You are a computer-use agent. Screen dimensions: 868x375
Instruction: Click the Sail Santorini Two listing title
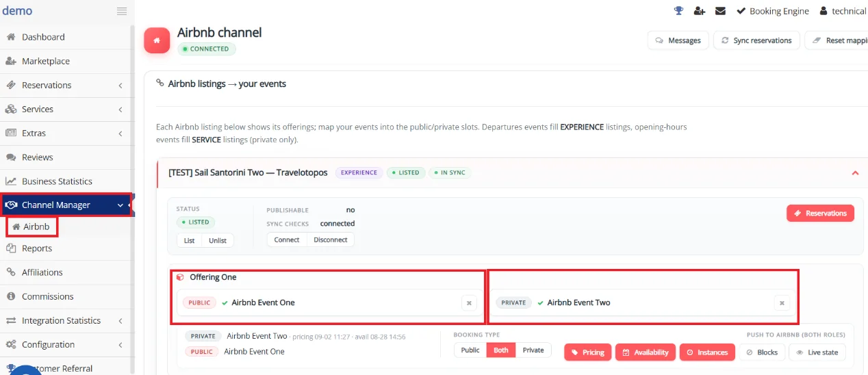point(248,172)
